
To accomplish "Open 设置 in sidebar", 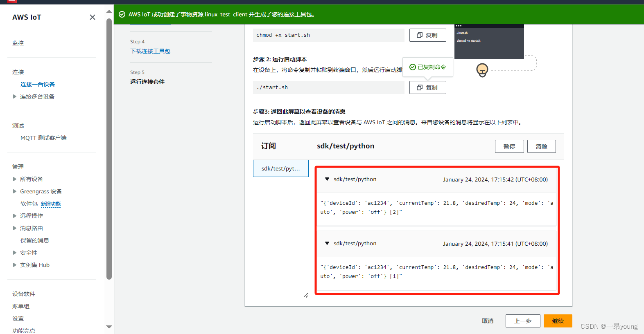I will coord(18,318).
